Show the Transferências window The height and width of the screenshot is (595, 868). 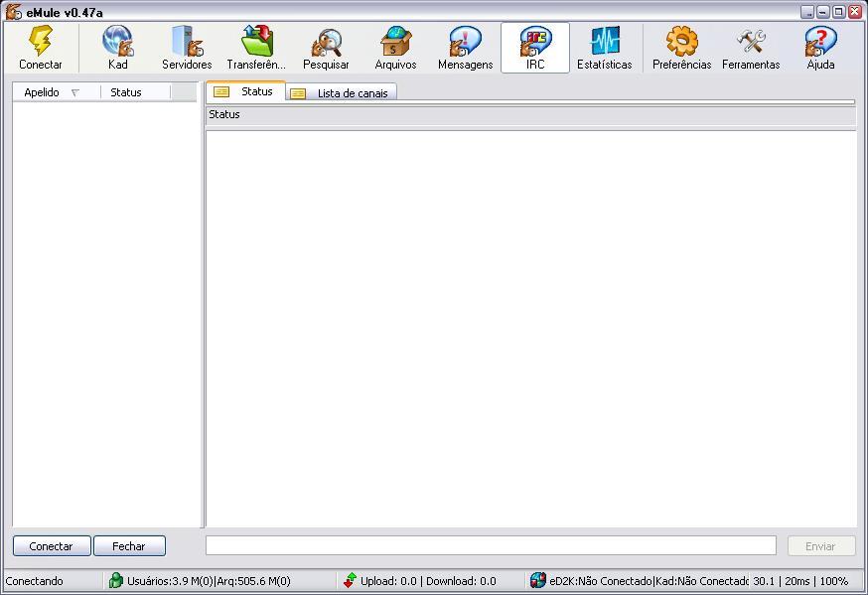pyautogui.click(x=256, y=48)
